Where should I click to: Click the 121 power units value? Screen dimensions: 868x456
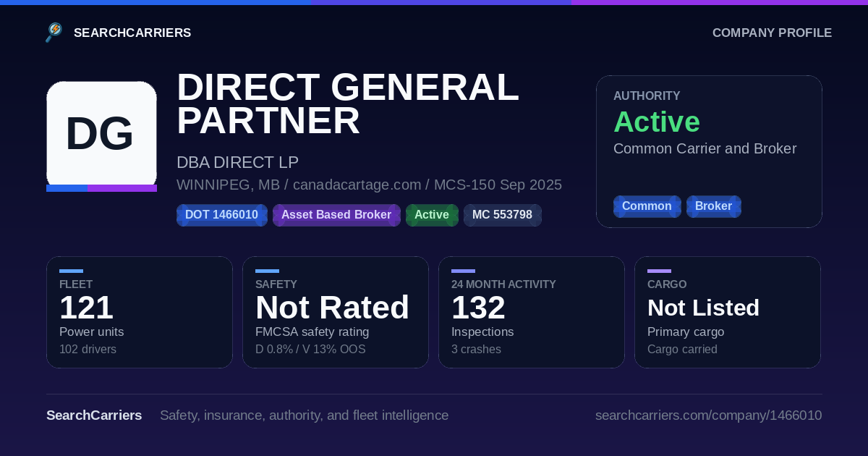(86, 308)
